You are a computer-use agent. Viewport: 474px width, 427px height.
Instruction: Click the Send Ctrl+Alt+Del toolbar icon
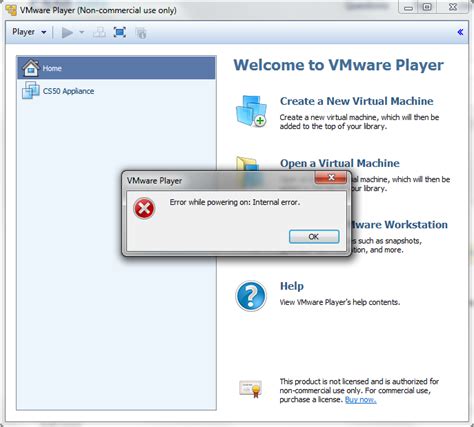point(99,33)
